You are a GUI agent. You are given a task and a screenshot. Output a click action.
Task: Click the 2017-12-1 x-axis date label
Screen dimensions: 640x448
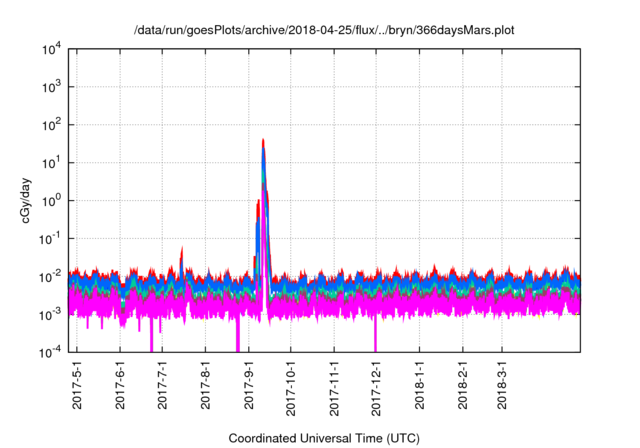[376, 388]
